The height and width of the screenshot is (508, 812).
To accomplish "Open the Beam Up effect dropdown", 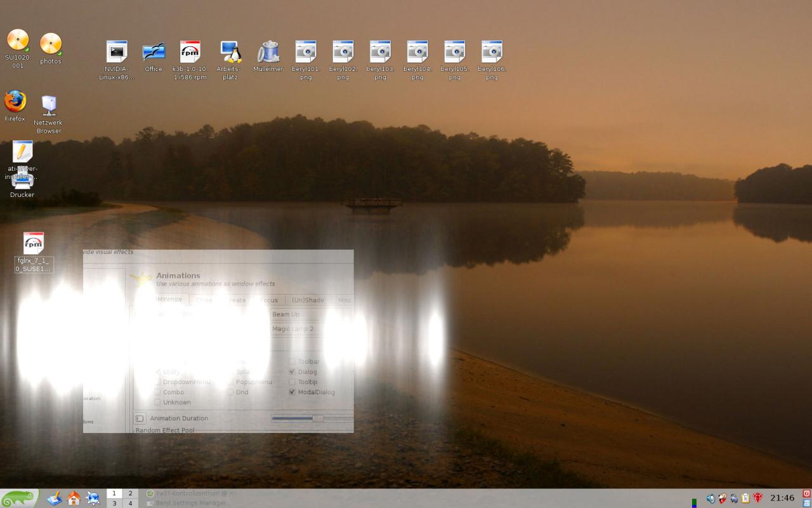I will pyautogui.click(x=311, y=314).
